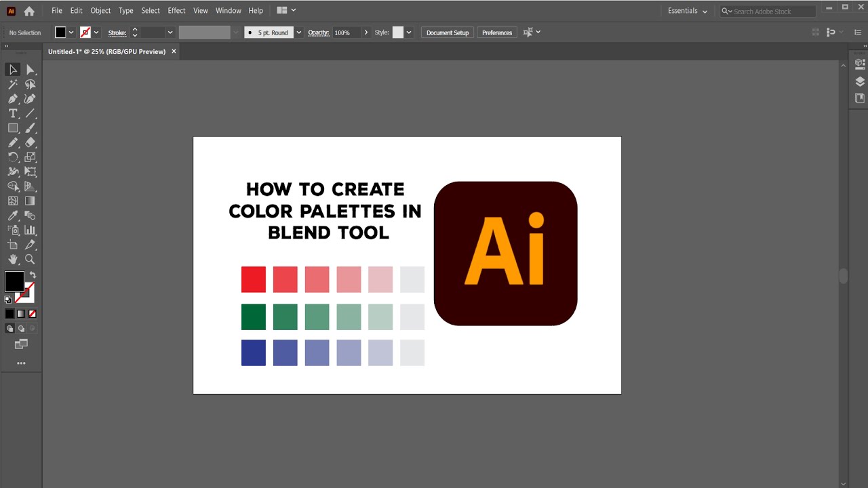Open the fill color dropdown arrow
This screenshot has width=868, height=488.
point(71,33)
